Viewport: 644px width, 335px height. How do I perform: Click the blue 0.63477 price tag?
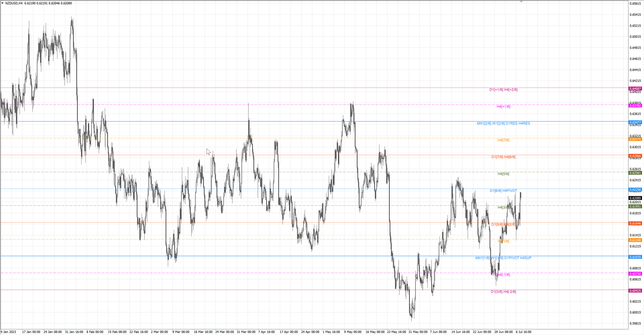pyautogui.click(x=635, y=122)
